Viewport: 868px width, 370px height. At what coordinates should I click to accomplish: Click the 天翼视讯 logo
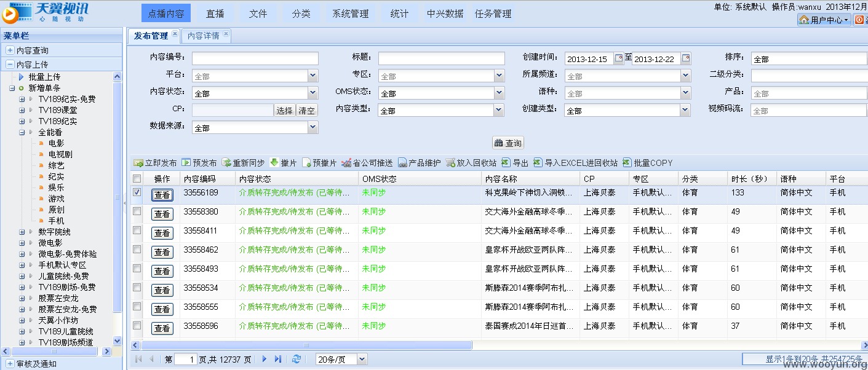point(46,12)
